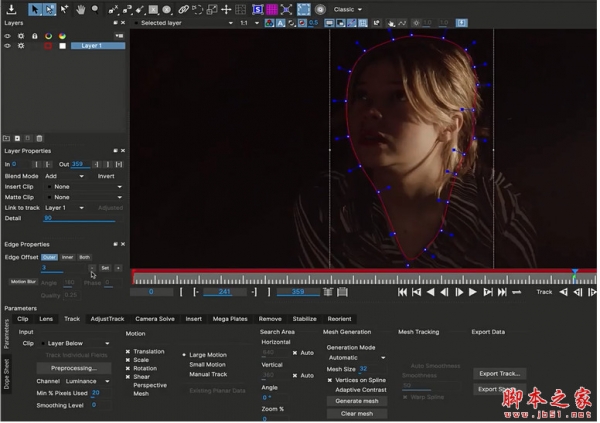Open the Matte Clip dropdown

coord(84,198)
